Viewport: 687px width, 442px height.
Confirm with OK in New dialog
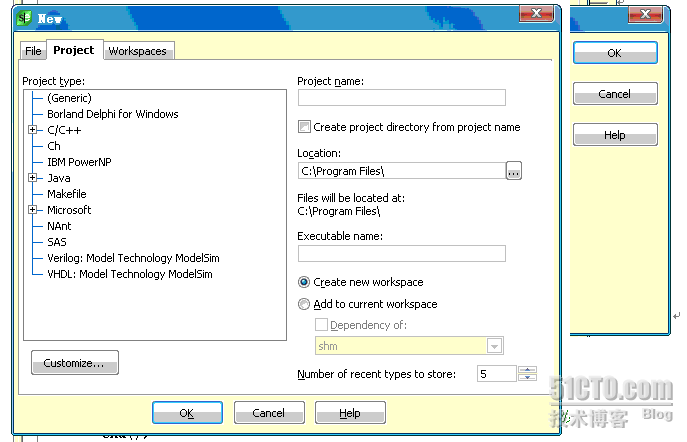(187, 413)
